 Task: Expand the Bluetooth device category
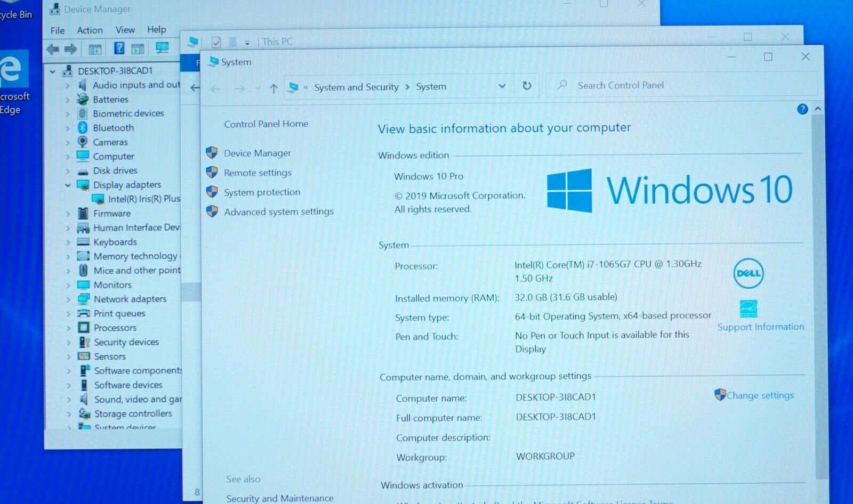pos(68,128)
